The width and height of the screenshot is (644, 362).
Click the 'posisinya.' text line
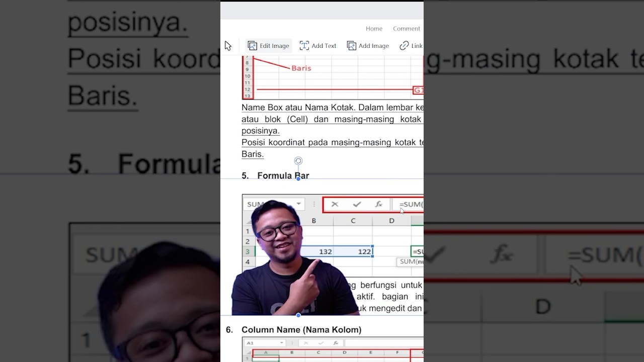pos(261,131)
